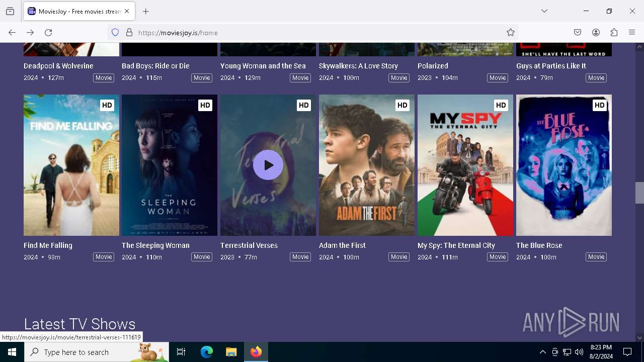Open the taskbar clock and calendar
The width and height of the screenshot is (644, 362).
click(601, 352)
